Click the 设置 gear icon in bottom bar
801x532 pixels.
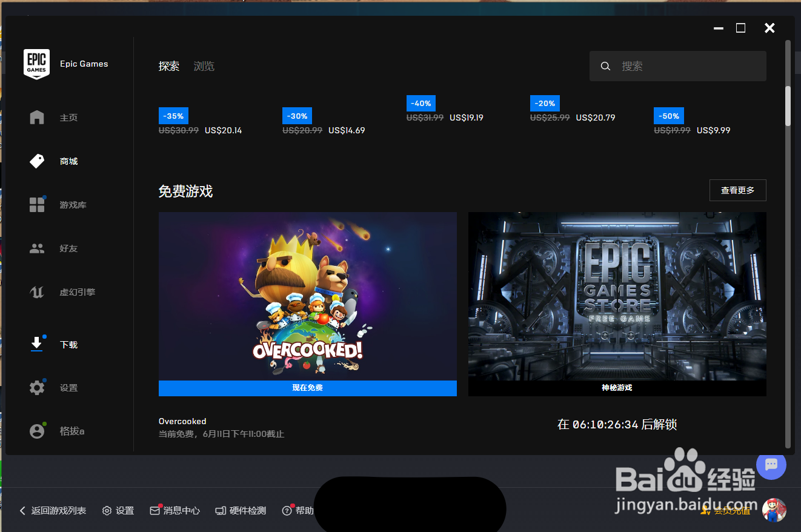coord(107,511)
